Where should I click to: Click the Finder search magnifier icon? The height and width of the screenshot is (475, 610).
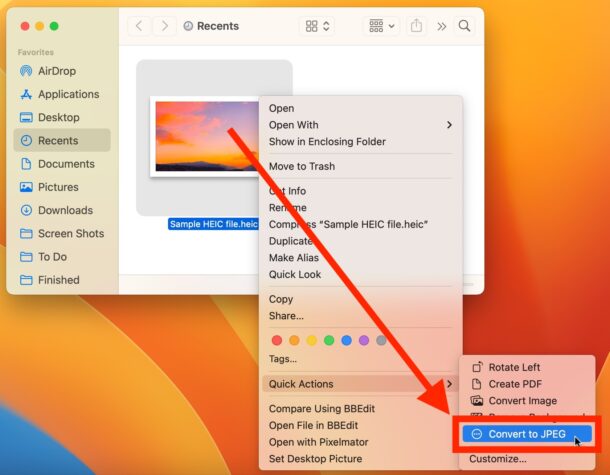464,26
